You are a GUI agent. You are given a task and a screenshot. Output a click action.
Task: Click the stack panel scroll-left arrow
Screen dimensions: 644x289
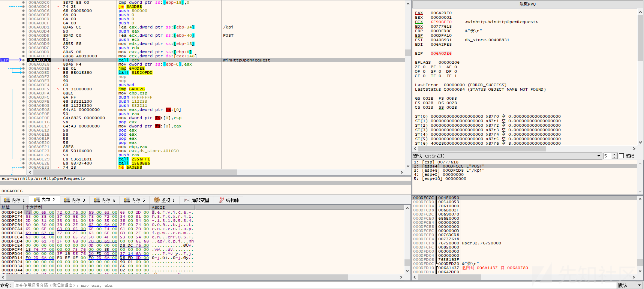(x=415, y=277)
